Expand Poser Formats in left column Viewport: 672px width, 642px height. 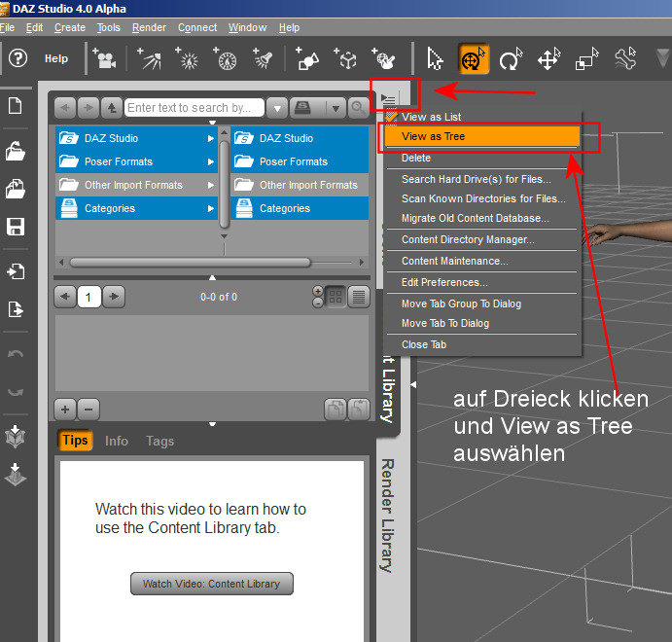click(x=210, y=161)
